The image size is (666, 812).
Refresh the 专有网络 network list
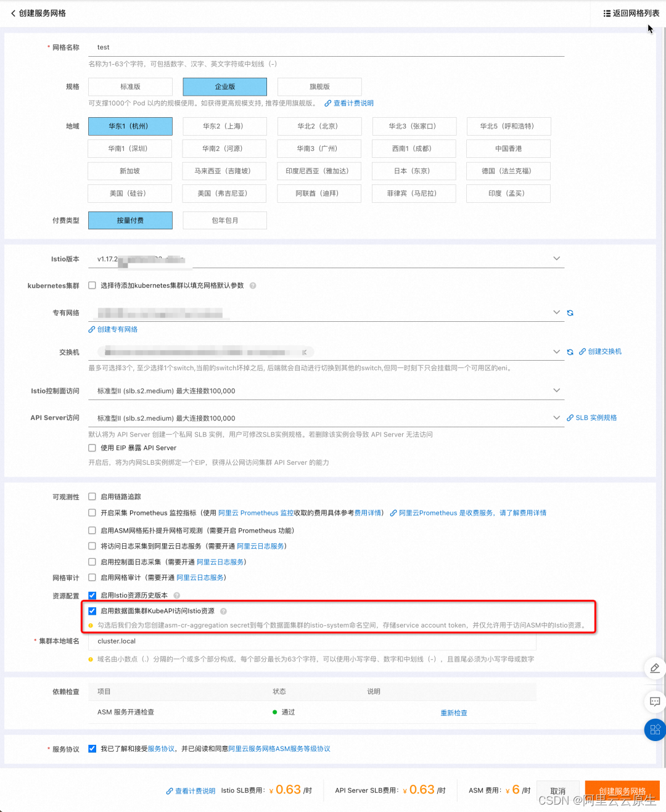click(x=570, y=313)
